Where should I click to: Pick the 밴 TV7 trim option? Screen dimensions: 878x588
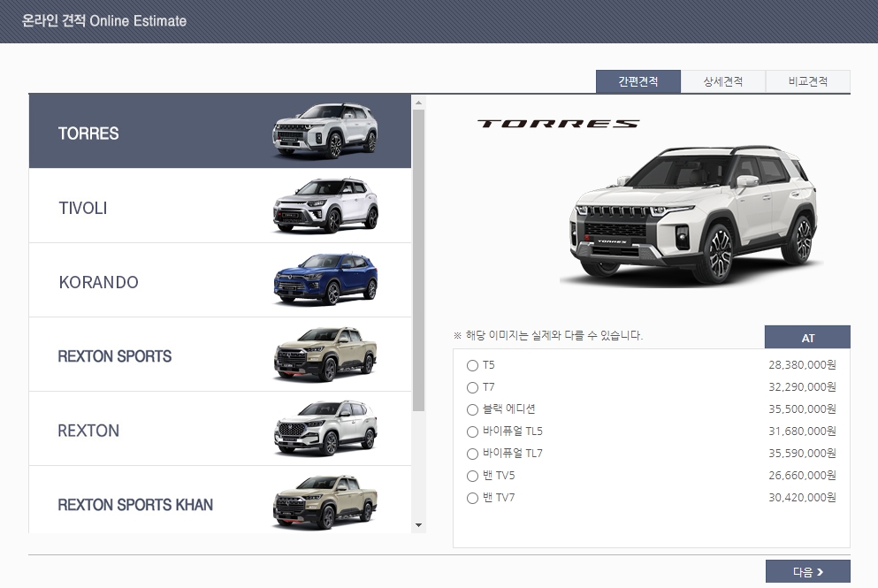[472, 499]
